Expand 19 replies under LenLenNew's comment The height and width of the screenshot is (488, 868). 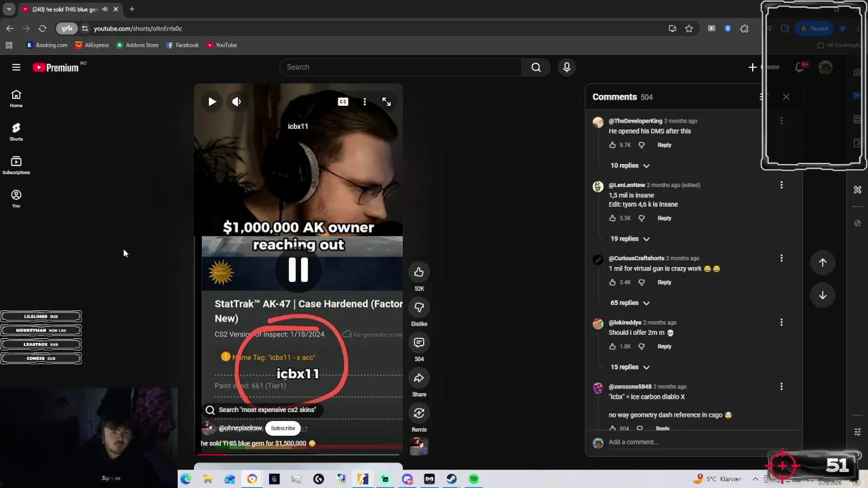(630, 239)
